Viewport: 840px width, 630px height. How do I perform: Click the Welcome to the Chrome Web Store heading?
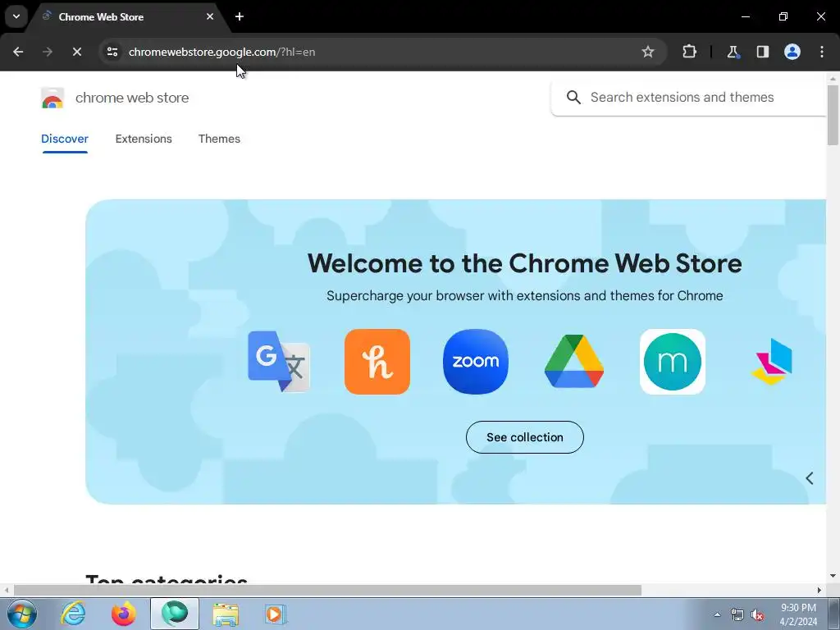pos(524,263)
